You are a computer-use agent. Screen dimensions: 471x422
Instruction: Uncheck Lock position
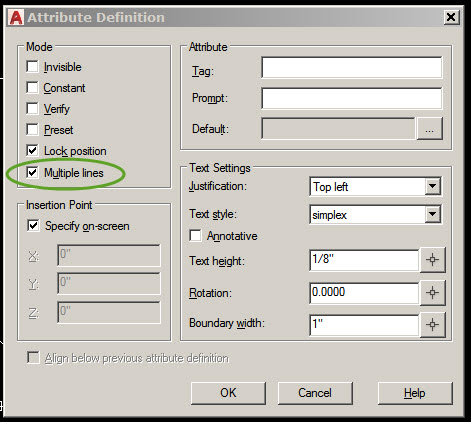point(32,150)
